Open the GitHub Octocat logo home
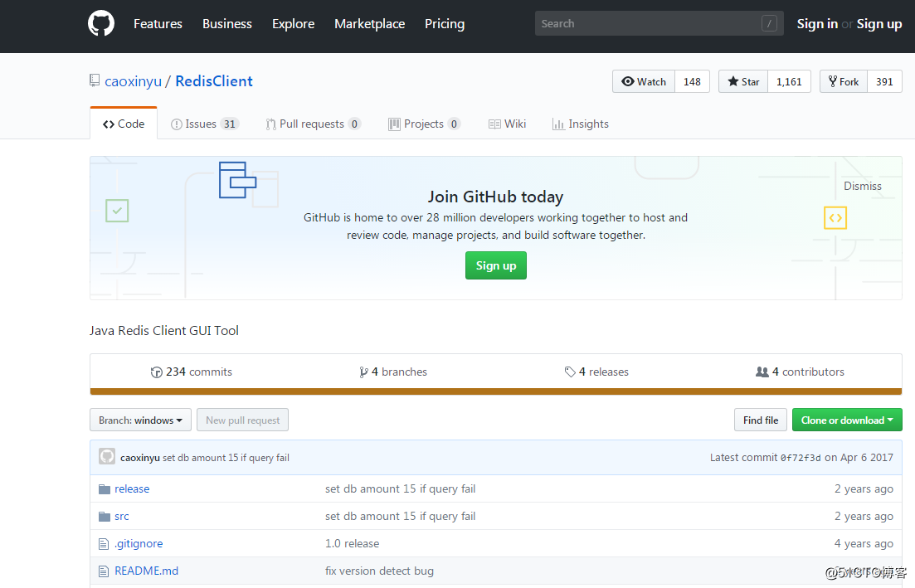 pos(101,24)
